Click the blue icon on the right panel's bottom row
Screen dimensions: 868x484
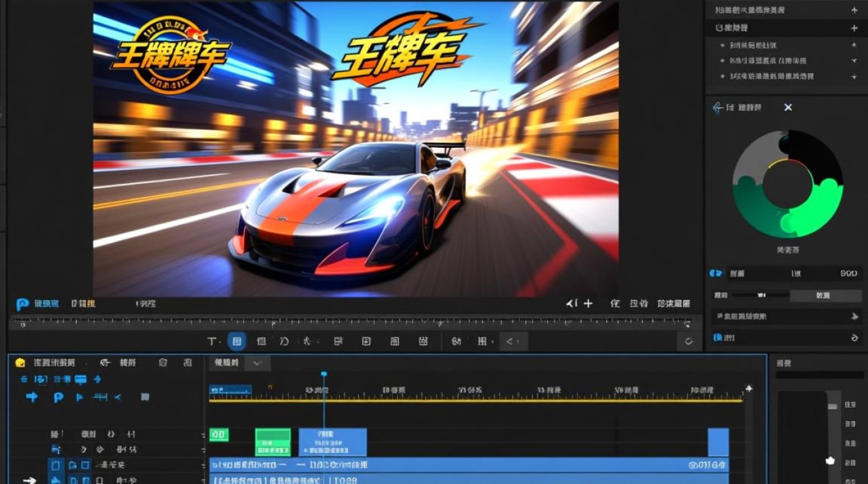click(716, 338)
